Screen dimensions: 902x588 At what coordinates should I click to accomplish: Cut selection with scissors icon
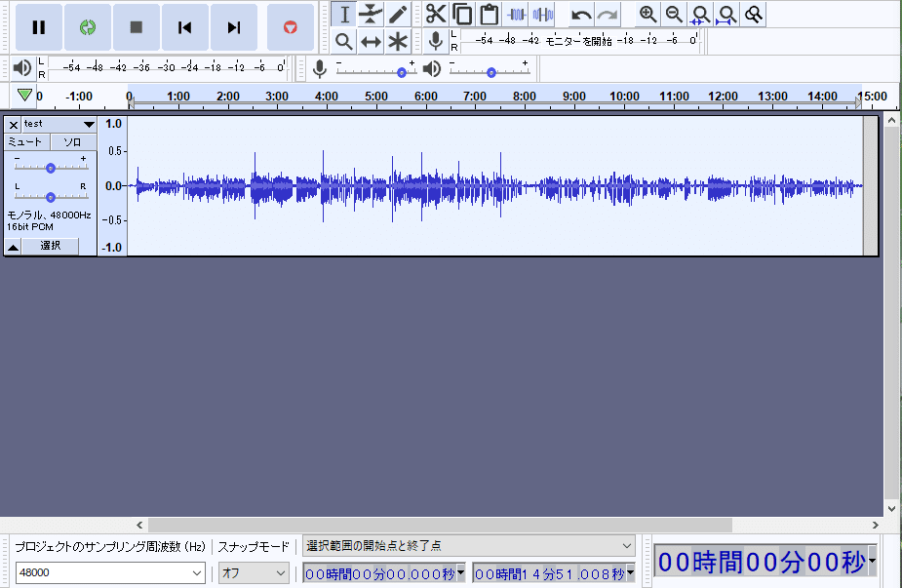[x=436, y=15]
